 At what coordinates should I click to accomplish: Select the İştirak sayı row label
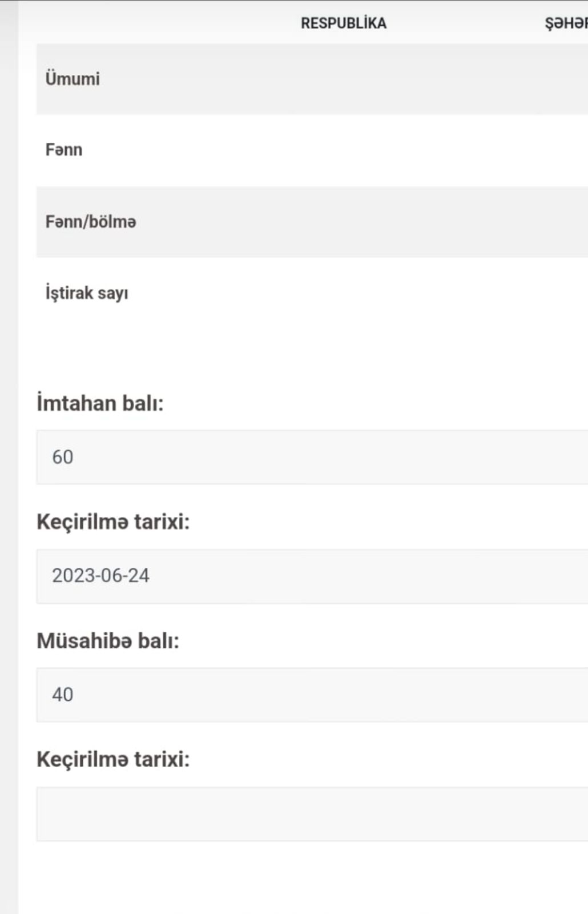tap(87, 293)
